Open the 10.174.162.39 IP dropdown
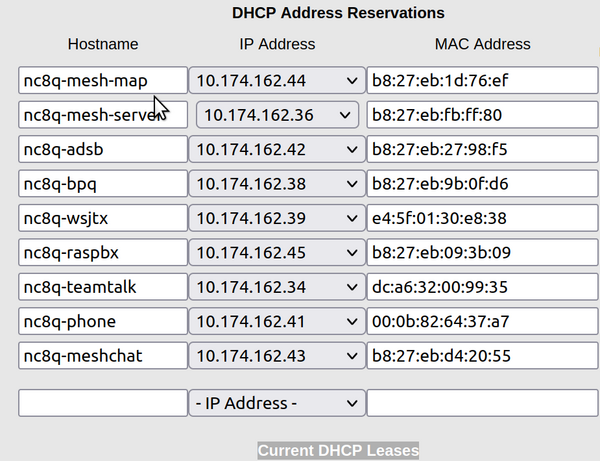This screenshot has height=461, width=600. 277,218
